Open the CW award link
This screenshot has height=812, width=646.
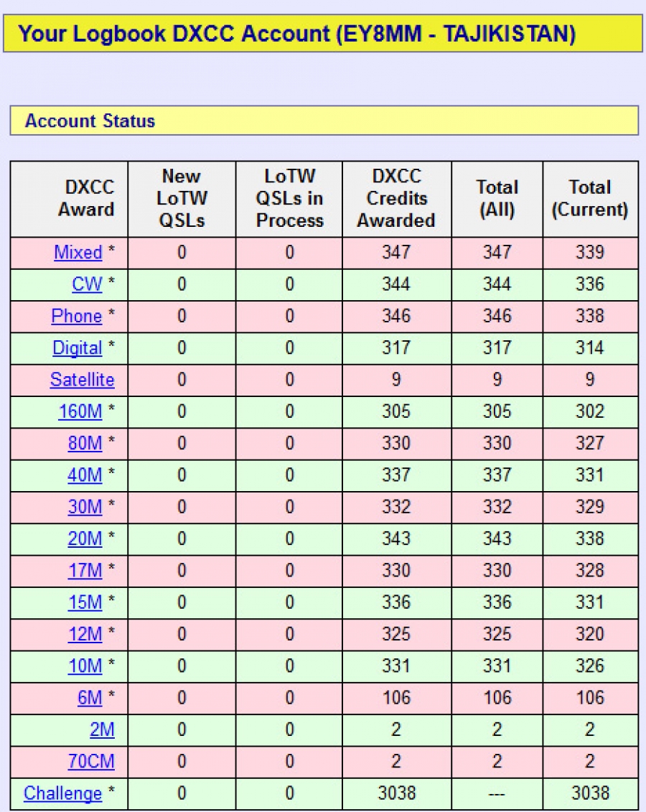87,284
